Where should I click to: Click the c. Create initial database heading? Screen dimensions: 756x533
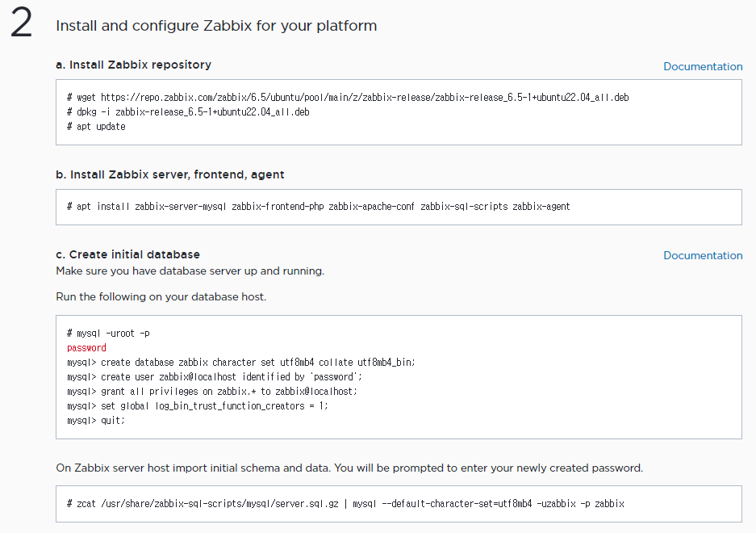click(x=127, y=254)
